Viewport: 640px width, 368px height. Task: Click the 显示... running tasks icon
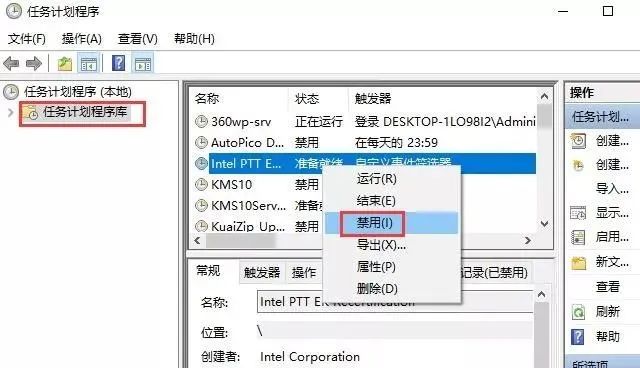pyautogui.click(x=578, y=213)
